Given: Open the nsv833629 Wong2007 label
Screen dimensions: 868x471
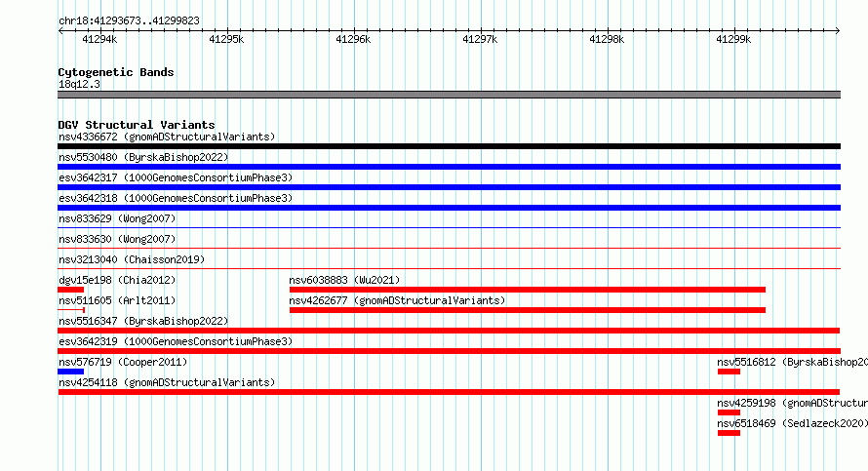Looking at the screenshot, I should pos(117,218).
